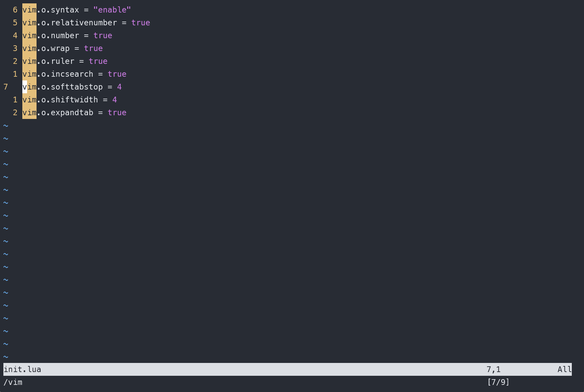The height and width of the screenshot is (392, 584).
Task: Click true on the ruler line
Action: point(98,61)
